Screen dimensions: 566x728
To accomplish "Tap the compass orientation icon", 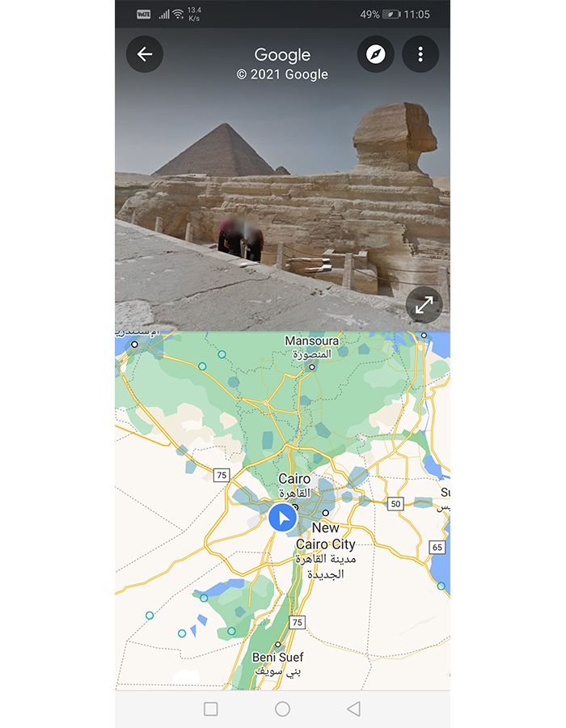I will pyautogui.click(x=375, y=54).
